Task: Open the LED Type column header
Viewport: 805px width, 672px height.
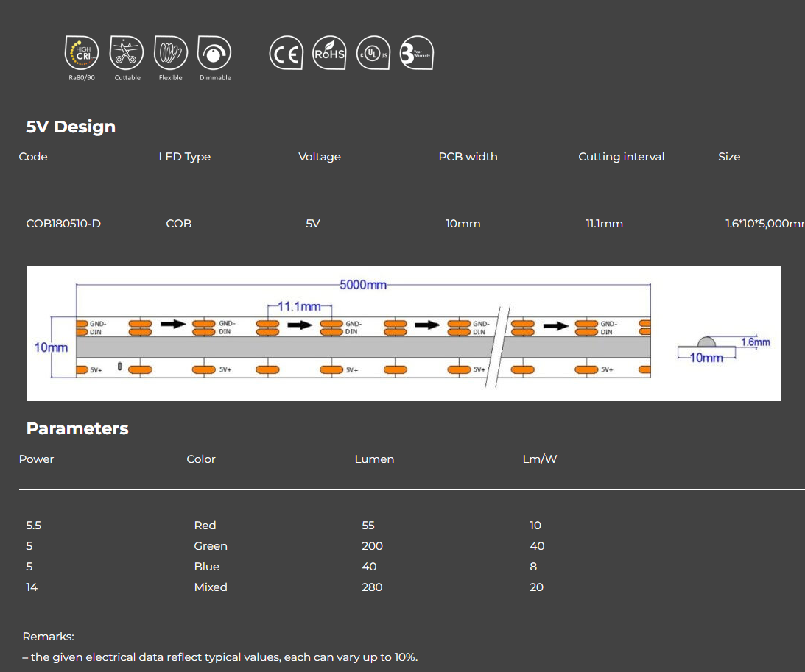Action: click(x=185, y=156)
